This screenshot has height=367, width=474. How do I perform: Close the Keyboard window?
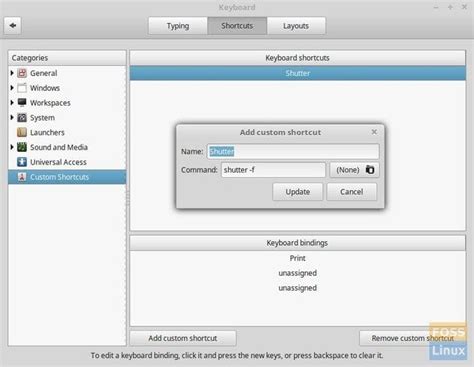pyautogui.click(x=464, y=7)
